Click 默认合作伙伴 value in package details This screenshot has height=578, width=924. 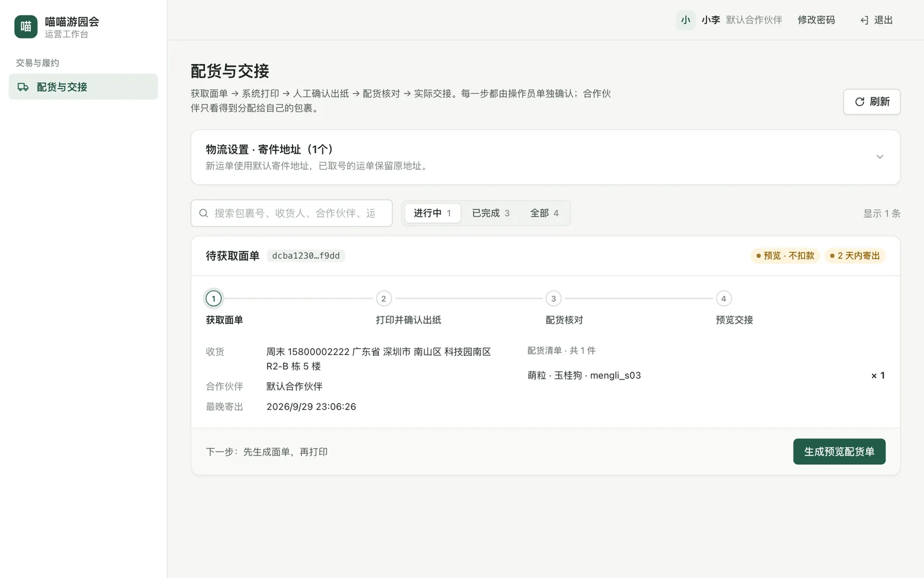click(295, 386)
